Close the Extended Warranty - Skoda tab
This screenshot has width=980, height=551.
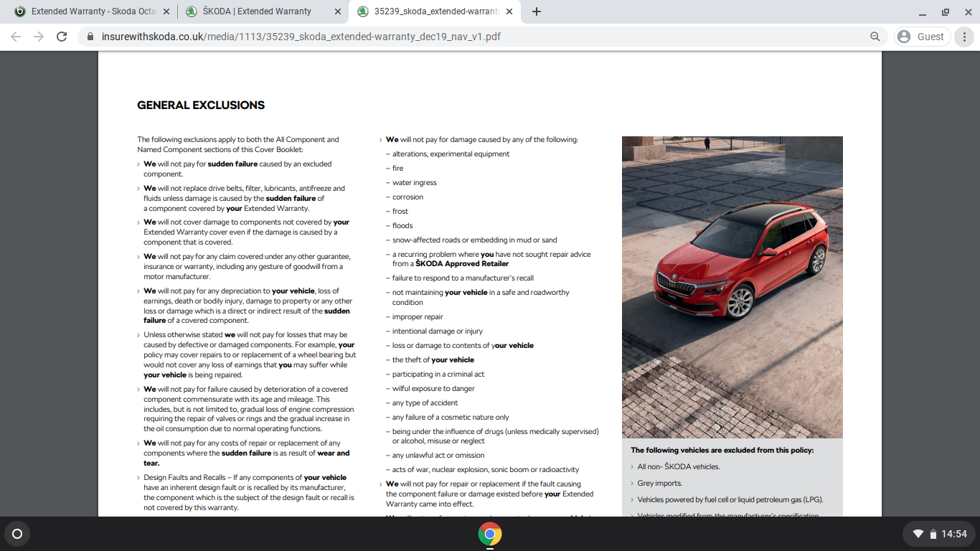pyautogui.click(x=167, y=11)
